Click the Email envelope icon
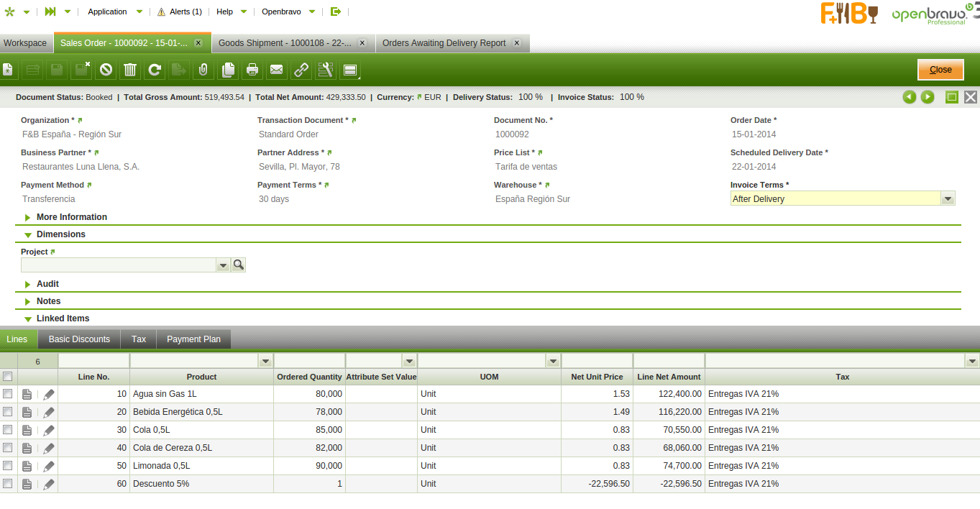The height and width of the screenshot is (509, 980). 277,70
